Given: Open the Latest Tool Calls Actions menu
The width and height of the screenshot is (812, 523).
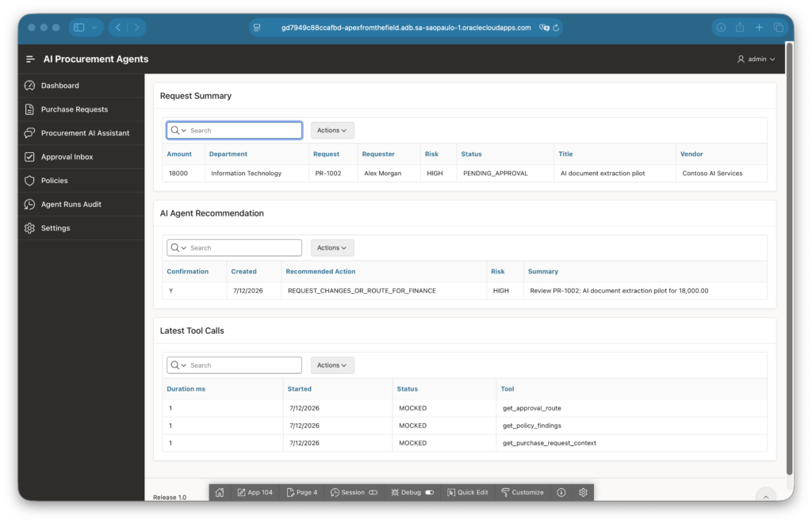Looking at the screenshot, I should pyautogui.click(x=332, y=365).
